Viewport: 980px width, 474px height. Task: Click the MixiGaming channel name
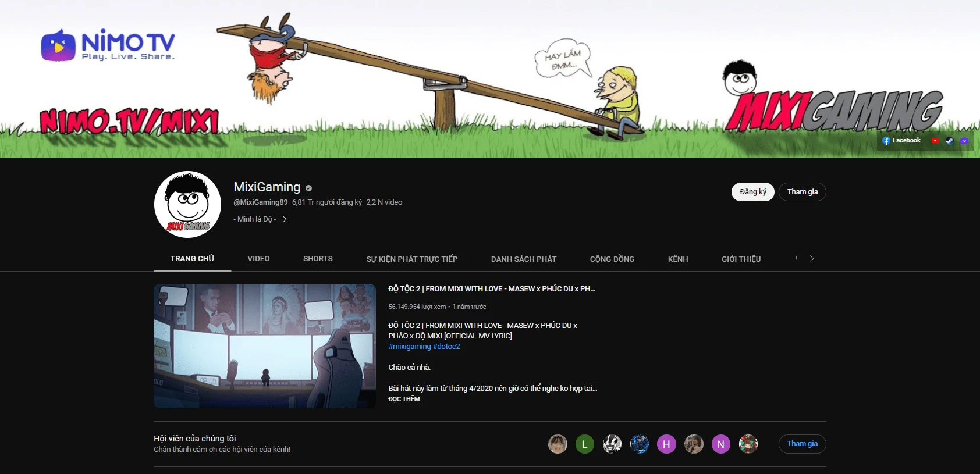pyautogui.click(x=267, y=187)
